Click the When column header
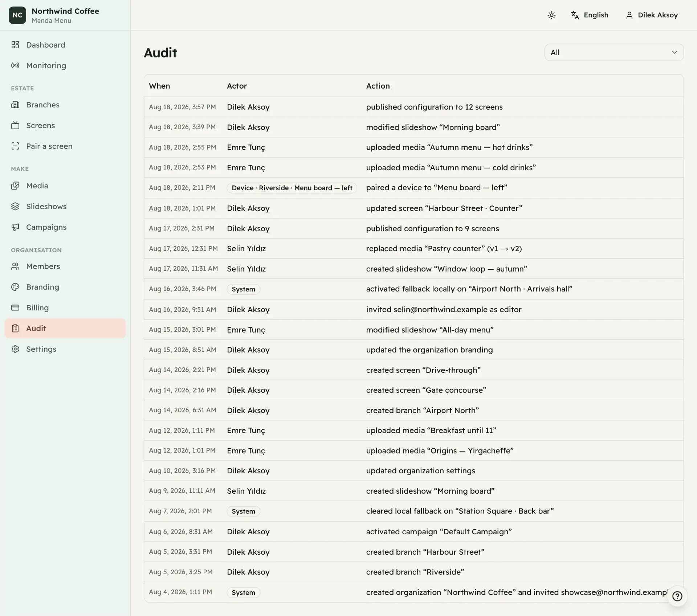This screenshot has height=616, width=697. tap(159, 86)
